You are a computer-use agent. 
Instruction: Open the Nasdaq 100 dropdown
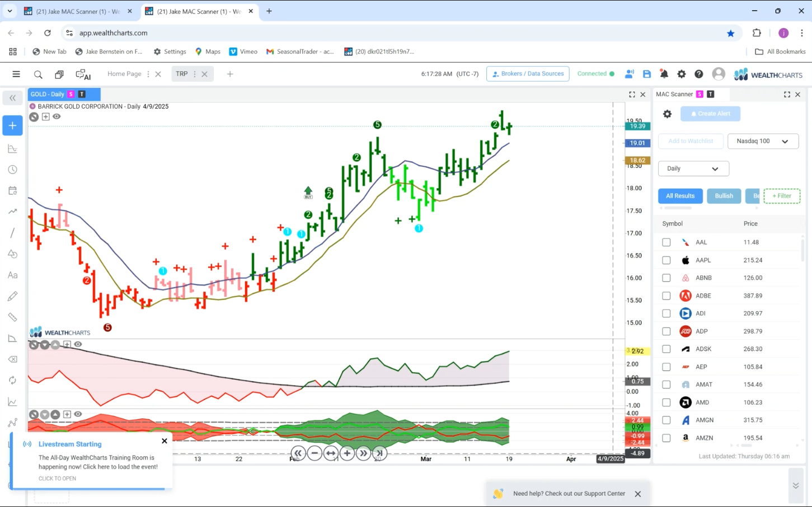763,141
